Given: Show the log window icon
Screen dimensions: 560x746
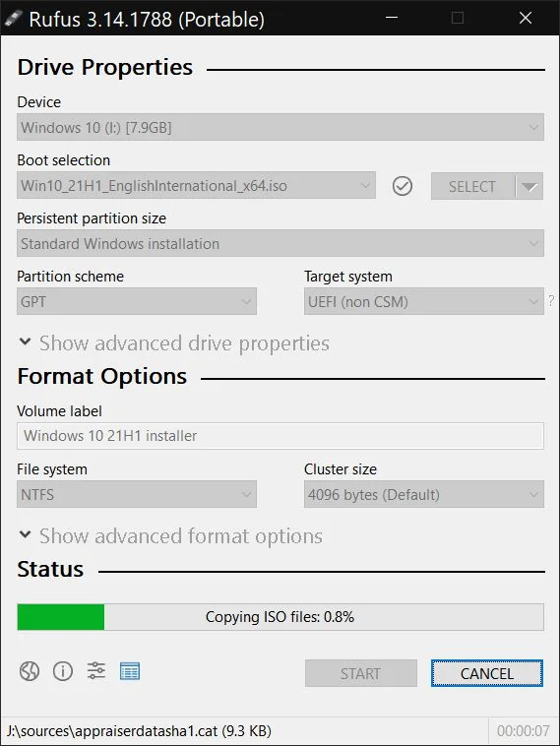Looking at the screenshot, I should pos(129,671).
